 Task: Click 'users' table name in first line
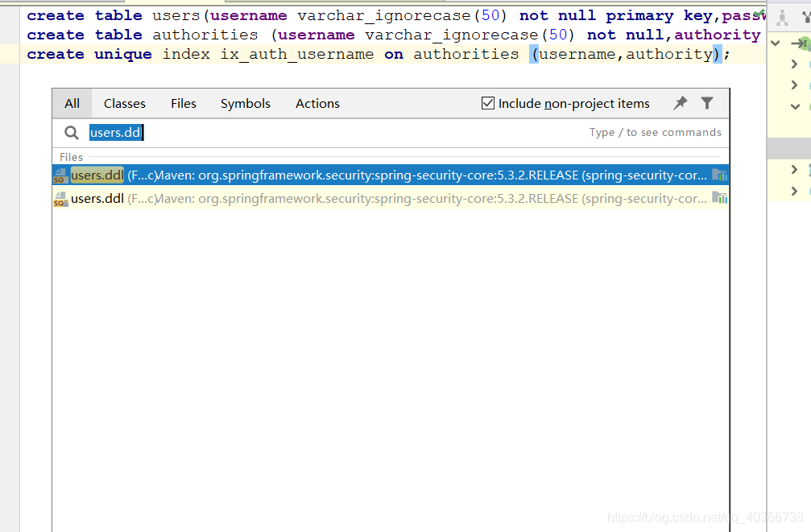point(176,16)
